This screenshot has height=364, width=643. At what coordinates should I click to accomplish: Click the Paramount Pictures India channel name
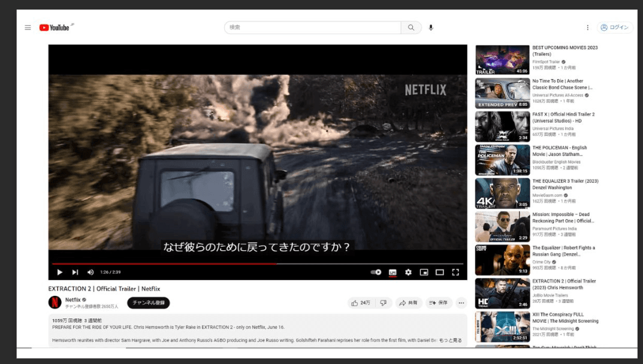tap(554, 229)
